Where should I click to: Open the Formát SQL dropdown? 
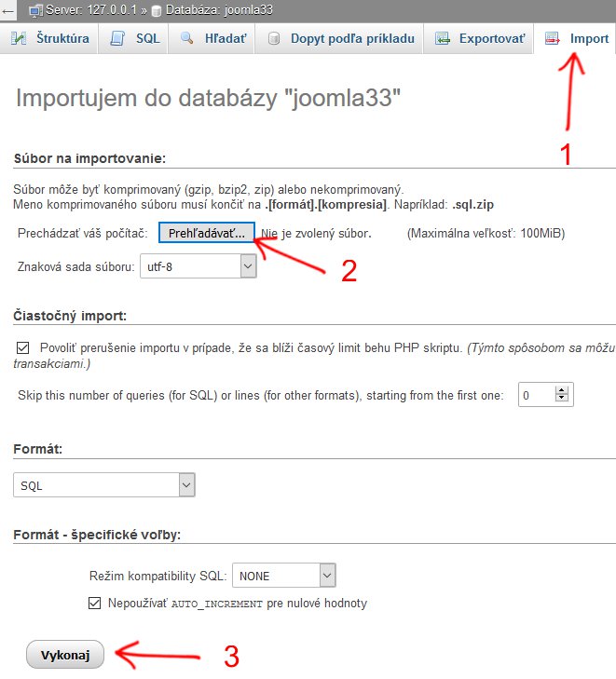click(104, 485)
